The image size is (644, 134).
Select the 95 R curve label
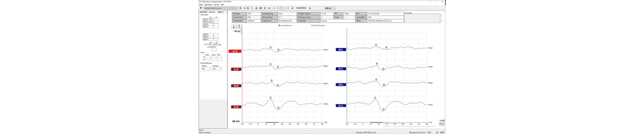[x=236, y=107]
